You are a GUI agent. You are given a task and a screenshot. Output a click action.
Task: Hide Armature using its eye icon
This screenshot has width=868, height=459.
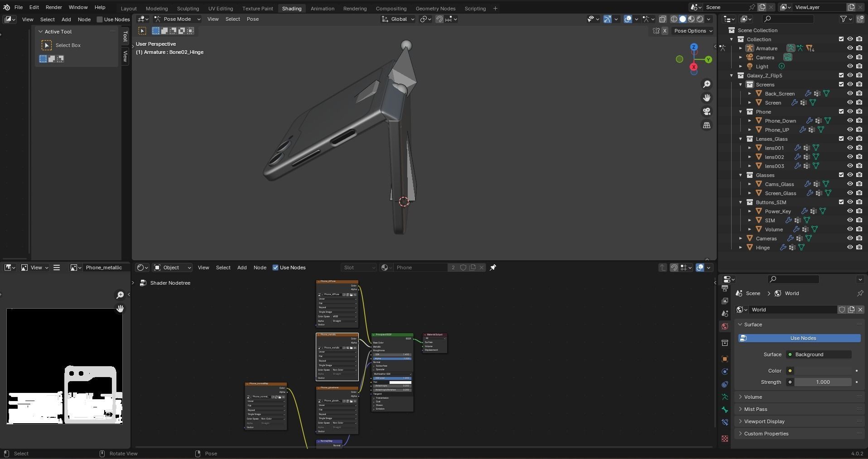click(850, 48)
